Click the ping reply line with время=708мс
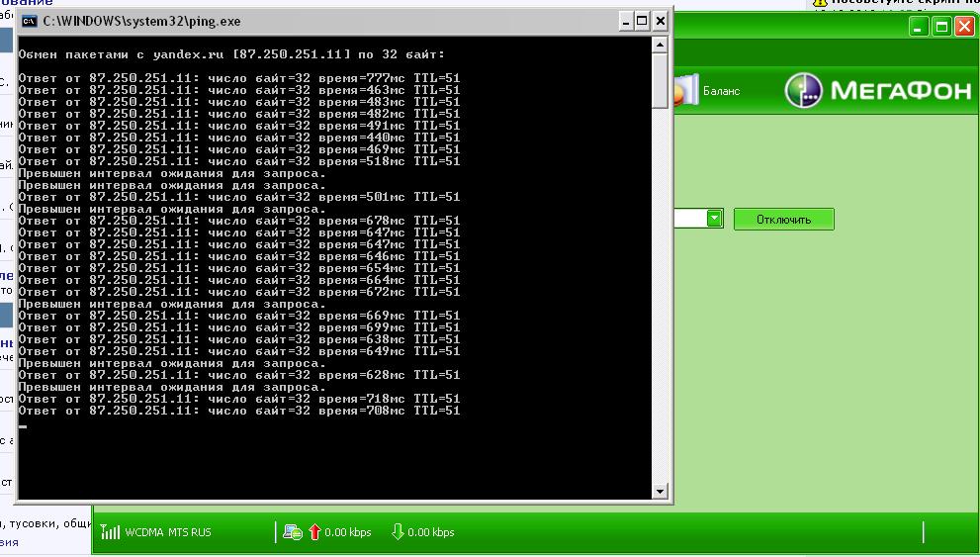The image size is (980, 557). tap(239, 411)
